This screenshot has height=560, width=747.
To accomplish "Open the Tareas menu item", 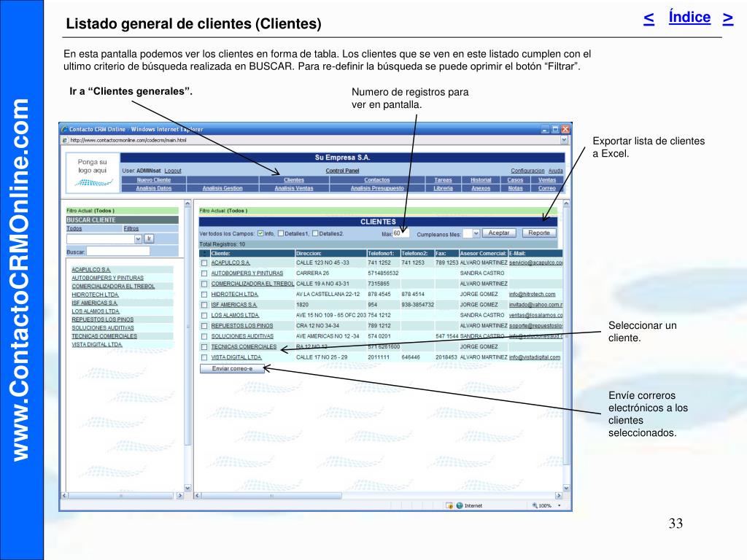I will coord(443,180).
